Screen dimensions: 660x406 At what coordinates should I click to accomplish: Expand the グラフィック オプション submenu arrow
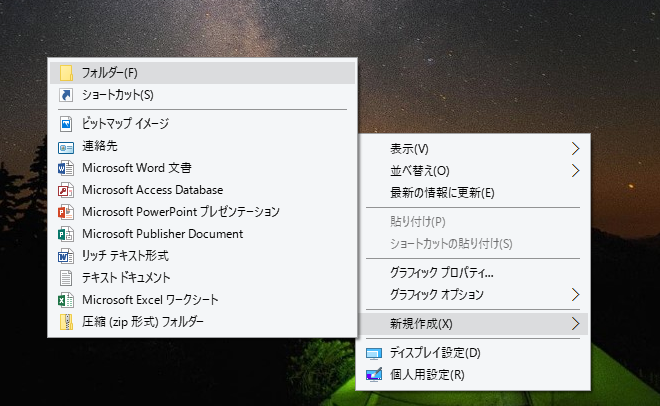click(x=575, y=295)
